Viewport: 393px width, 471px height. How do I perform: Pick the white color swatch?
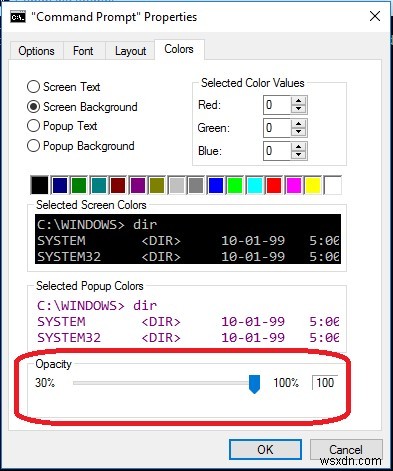332,185
